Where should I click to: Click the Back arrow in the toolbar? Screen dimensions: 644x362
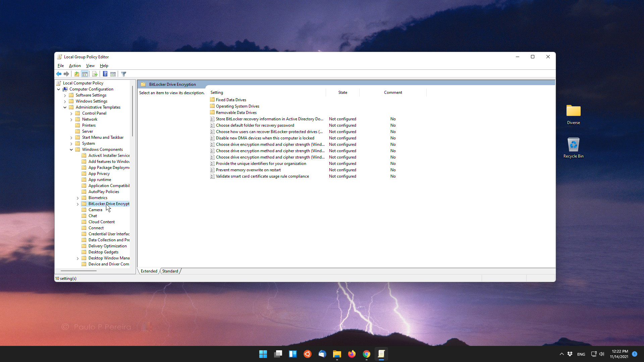pos(59,74)
